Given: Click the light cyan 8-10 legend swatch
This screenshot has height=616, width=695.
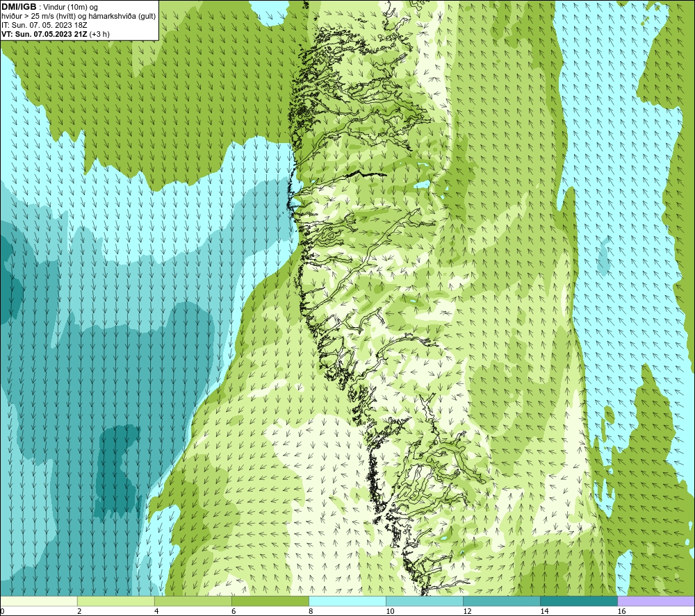Looking at the screenshot, I should point(347,601).
